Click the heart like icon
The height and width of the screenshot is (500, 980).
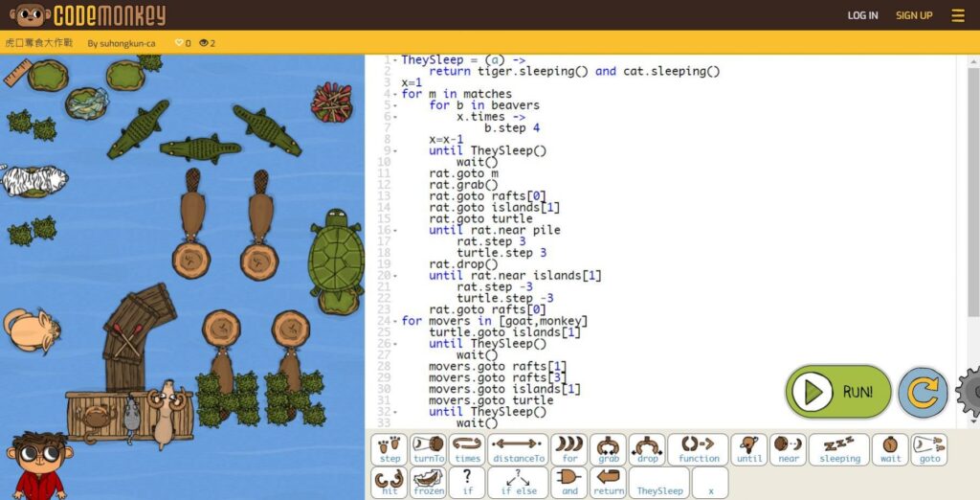179,43
